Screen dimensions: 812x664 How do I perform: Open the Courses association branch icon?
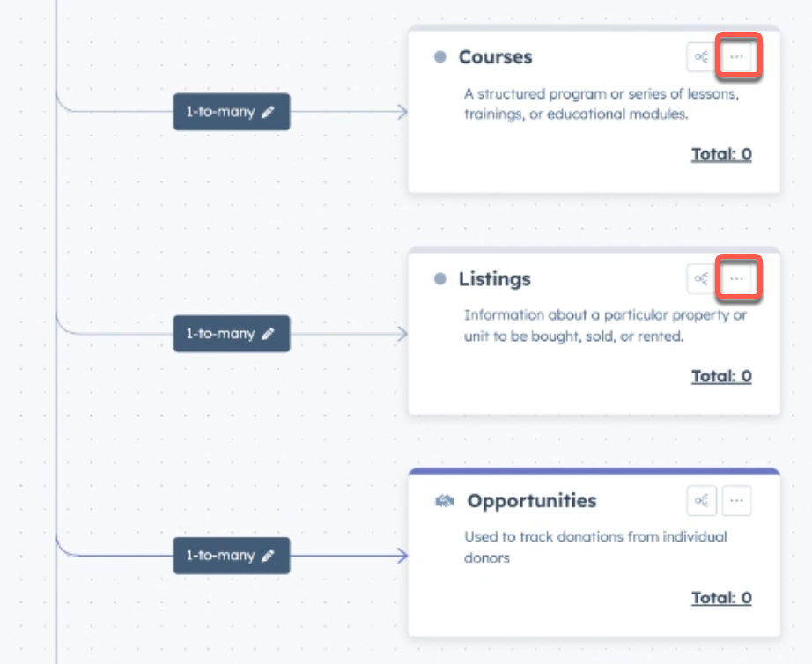point(702,56)
